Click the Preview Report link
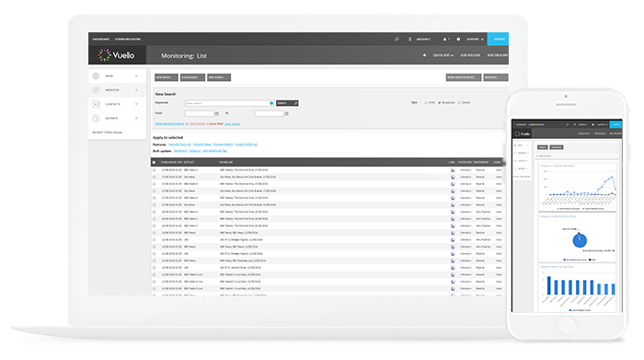Viewport: 644px width, 360px height. [x=223, y=145]
